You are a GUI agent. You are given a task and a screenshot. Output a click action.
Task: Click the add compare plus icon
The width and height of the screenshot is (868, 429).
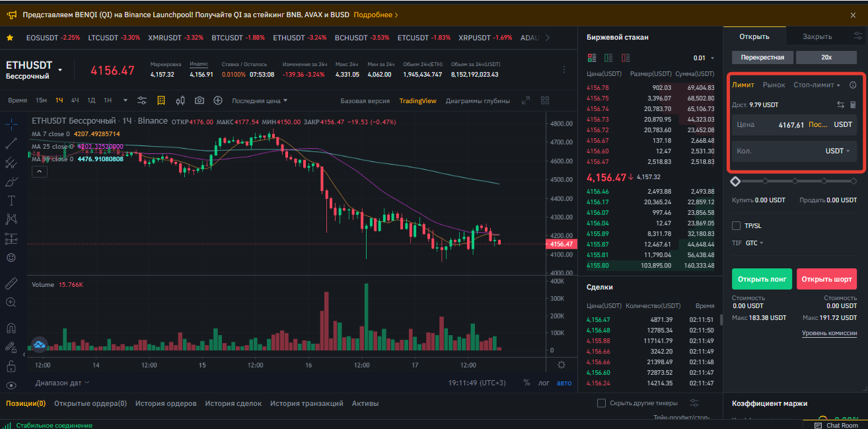[x=218, y=100]
